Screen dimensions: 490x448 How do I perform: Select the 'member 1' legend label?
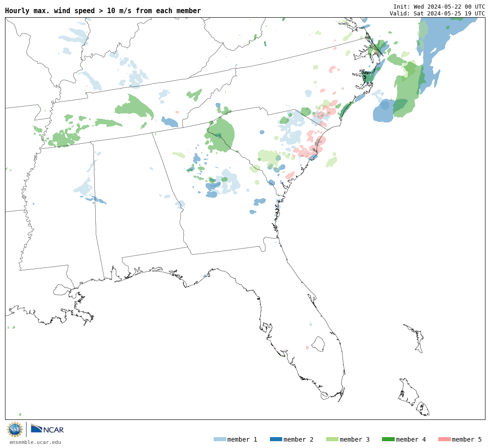242,439
